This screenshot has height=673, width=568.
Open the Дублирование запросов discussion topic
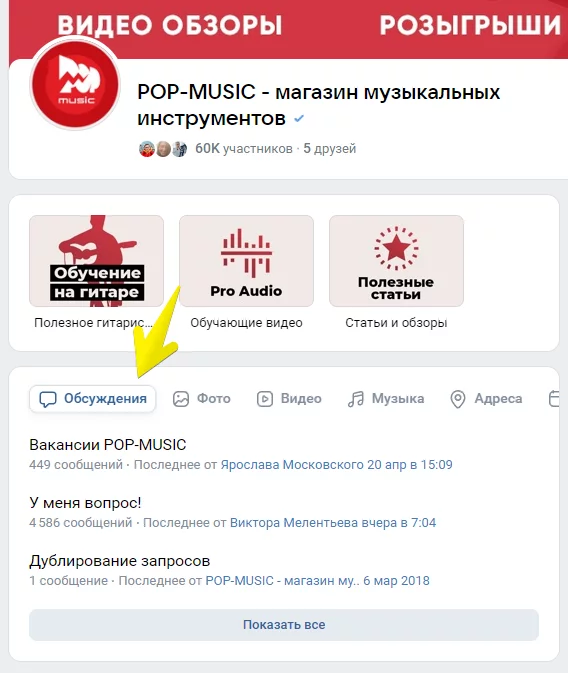tap(120, 561)
